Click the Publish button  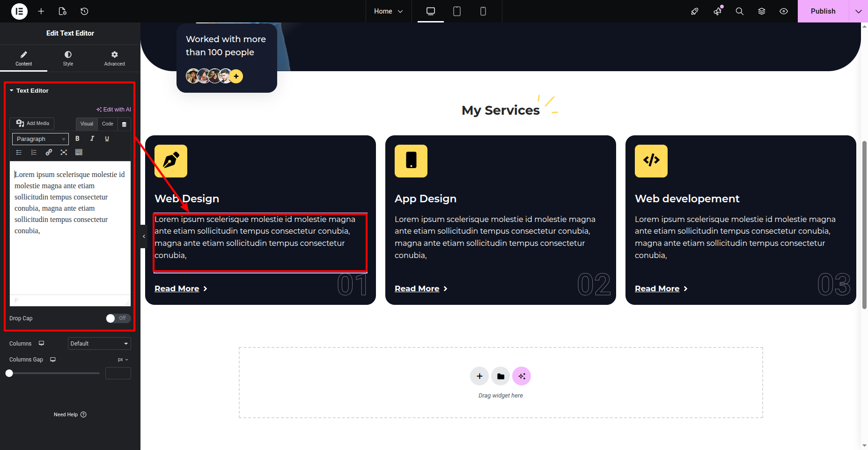823,11
